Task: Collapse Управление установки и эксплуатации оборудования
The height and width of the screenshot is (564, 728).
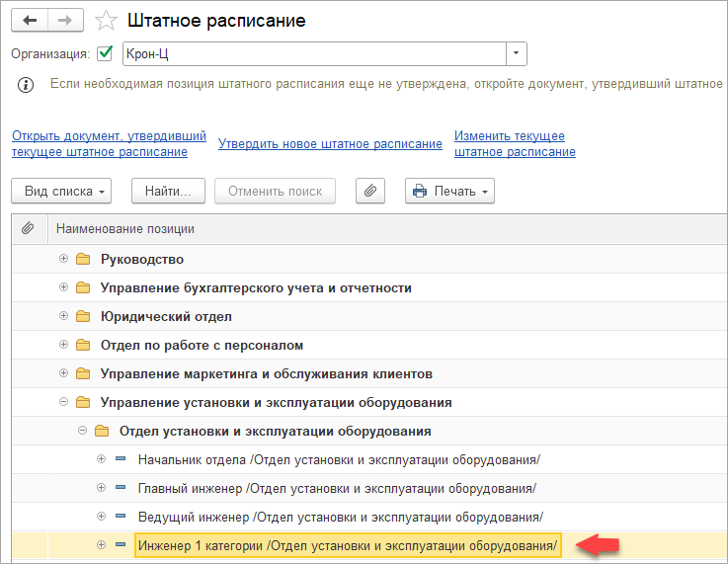Action: 64,403
